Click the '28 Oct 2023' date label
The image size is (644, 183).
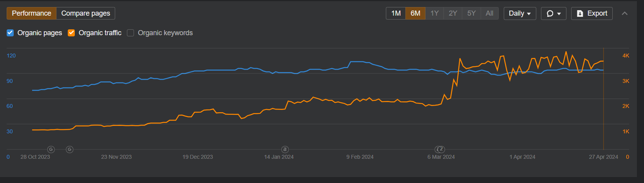click(x=35, y=157)
